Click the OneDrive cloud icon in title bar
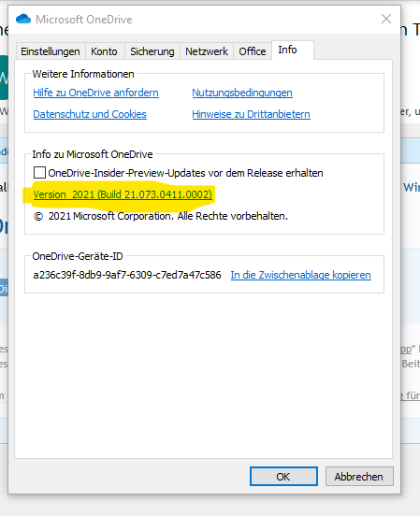Image resolution: width=420 pixels, height=516 pixels. [23, 19]
